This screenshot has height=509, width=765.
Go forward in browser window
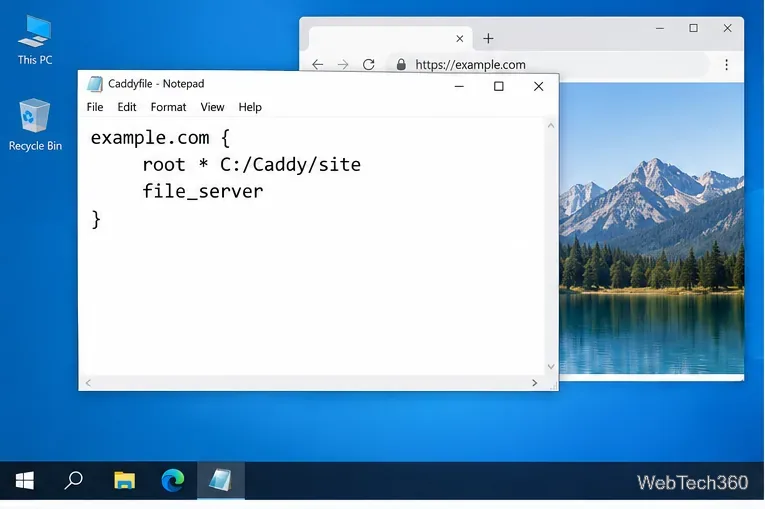(343, 64)
